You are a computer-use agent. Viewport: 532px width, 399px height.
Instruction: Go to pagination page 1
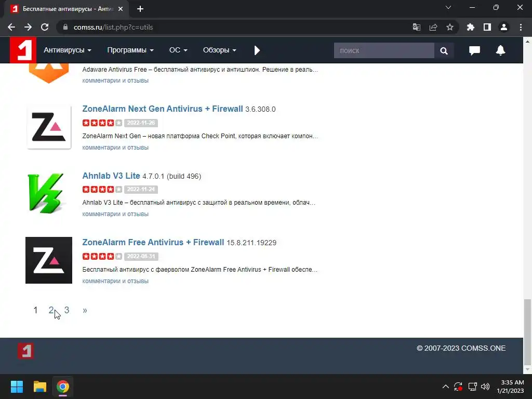[x=35, y=310]
